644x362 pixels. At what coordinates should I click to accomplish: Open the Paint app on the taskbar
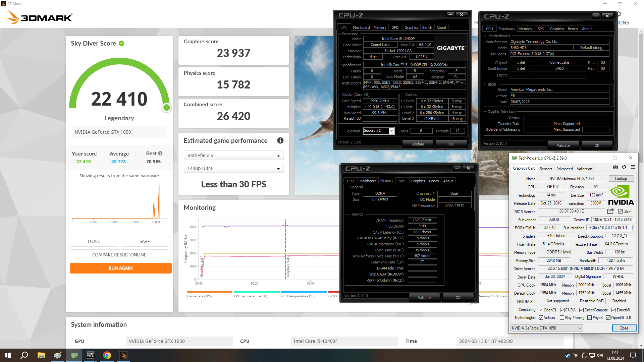(x=57, y=355)
